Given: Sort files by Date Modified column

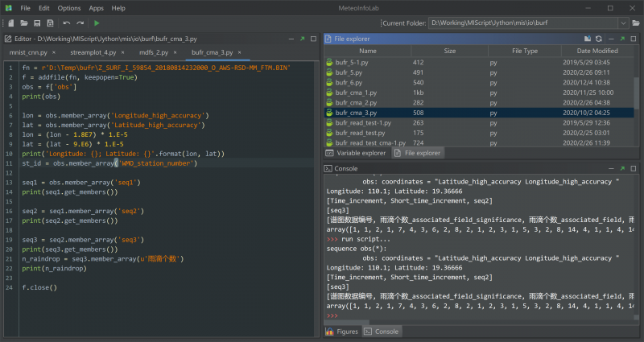Looking at the screenshot, I should click(x=599, y=51).
